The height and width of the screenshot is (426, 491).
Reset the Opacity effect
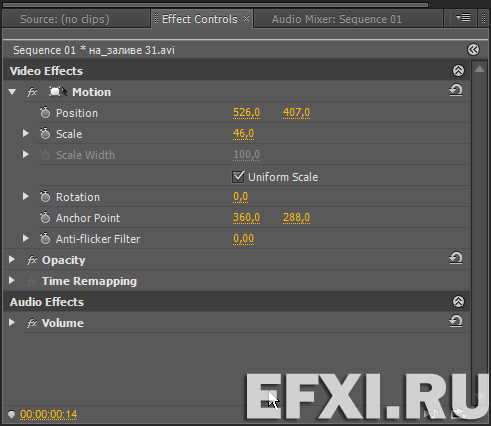[456, 258]
